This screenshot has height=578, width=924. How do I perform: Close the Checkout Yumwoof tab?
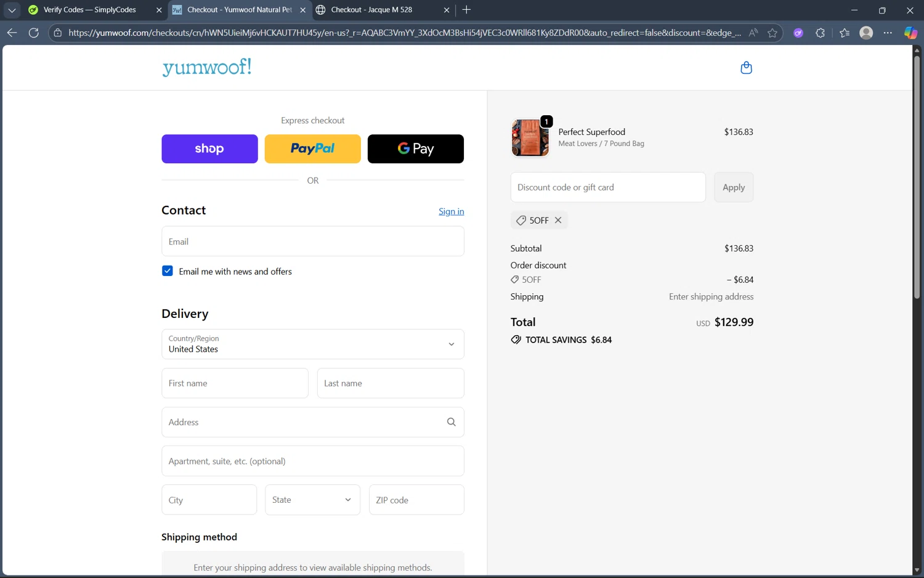302,10
